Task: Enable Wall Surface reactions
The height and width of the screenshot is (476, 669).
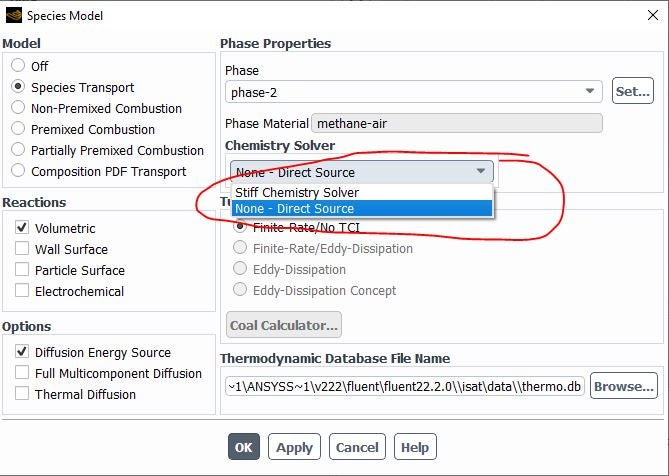Action: pyautogui.click(x=22, y=249)
